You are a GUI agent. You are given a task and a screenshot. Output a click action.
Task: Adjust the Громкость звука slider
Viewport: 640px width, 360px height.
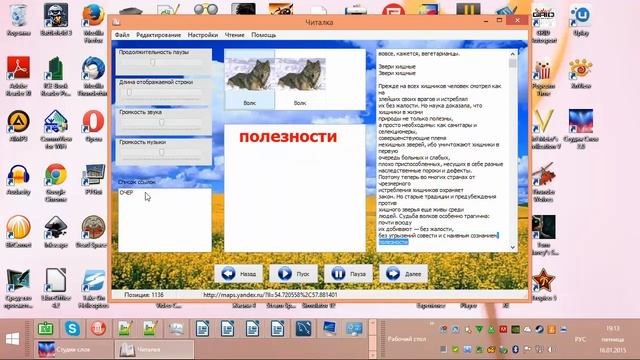pos(162,122)
